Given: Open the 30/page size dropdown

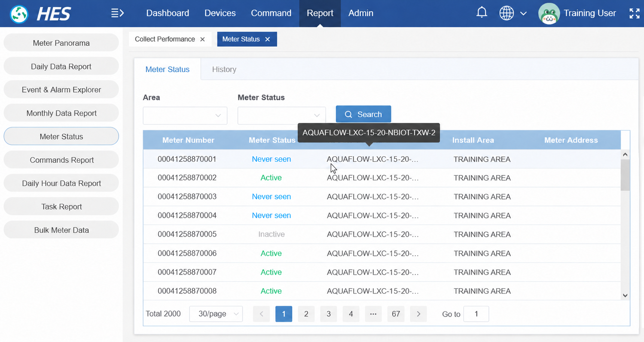Looking at the screenshot, I should coord(216,314).
